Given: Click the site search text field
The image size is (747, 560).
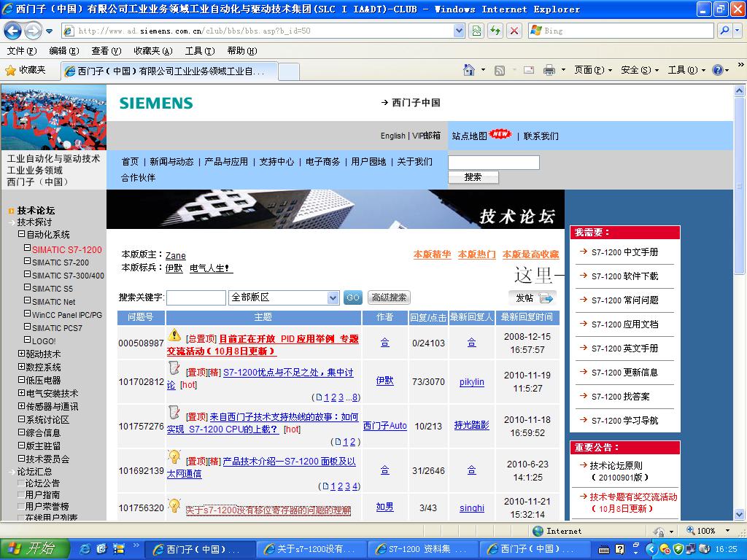Looking at the screenshot, I should pyautogui.click(x=494, y=163).
